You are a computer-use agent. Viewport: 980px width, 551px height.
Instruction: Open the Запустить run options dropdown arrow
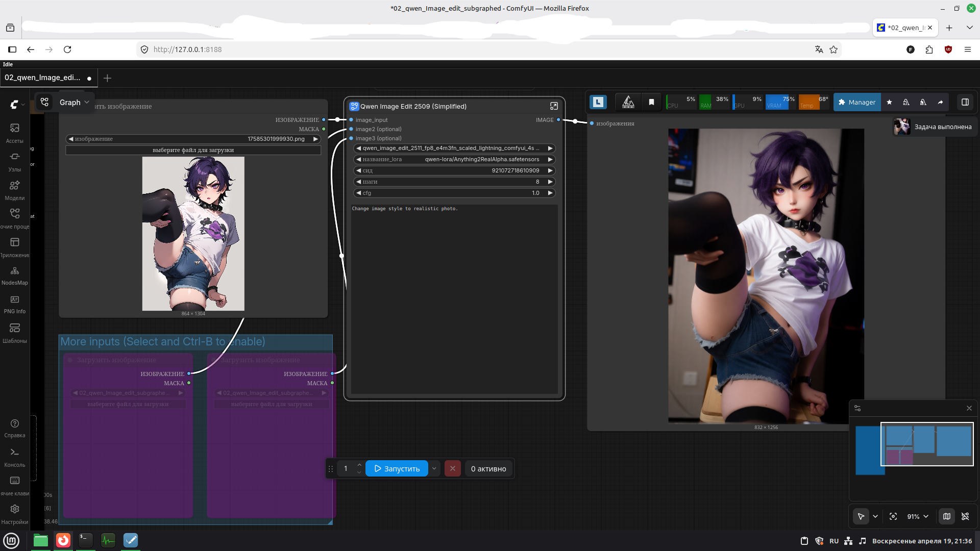[434, 468]
